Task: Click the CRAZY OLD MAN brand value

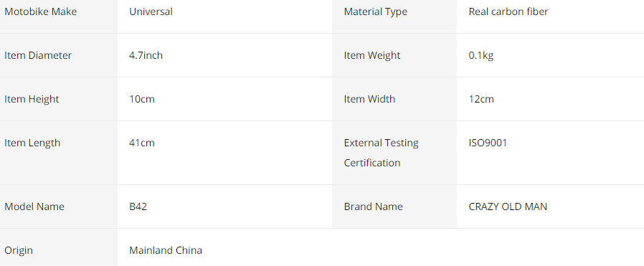Action: pos(508,206)
